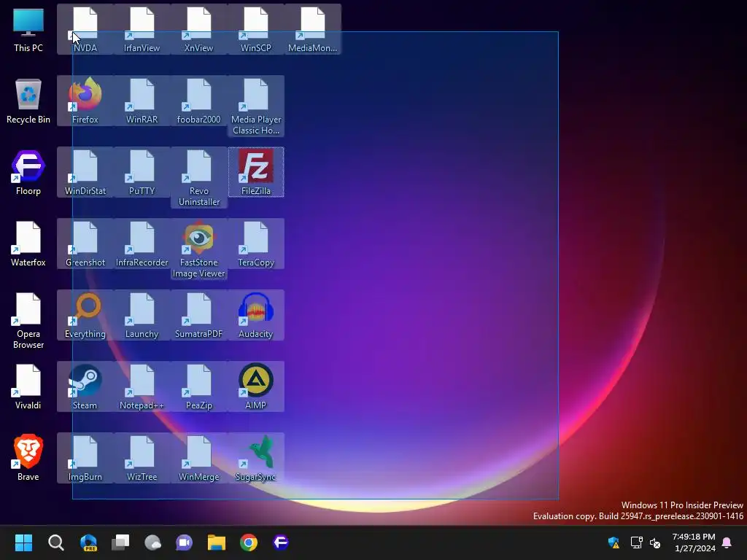Select the Floorp browser shortcut on desktop
Viewport: 747px width, 560px height.
pos(28,172)
